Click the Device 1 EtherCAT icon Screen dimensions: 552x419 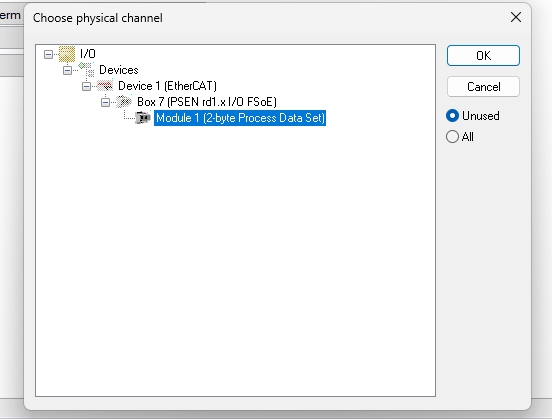[x=105, y=86]
